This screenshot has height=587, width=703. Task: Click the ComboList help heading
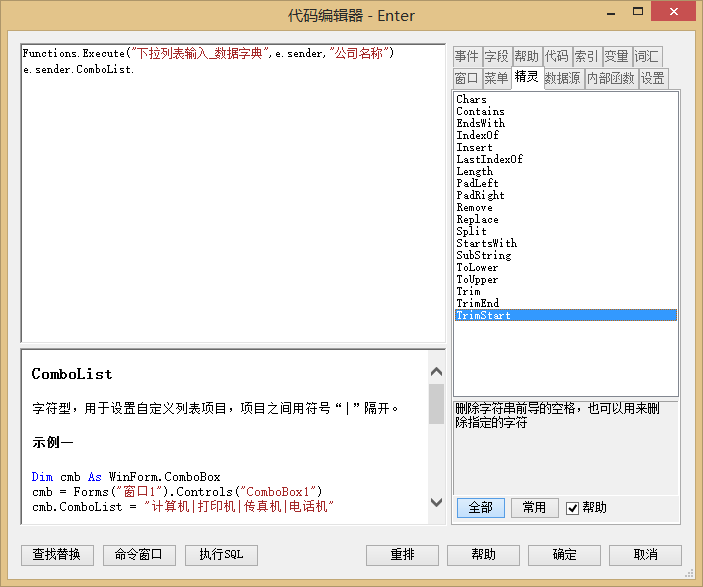(x=72, y=374)
